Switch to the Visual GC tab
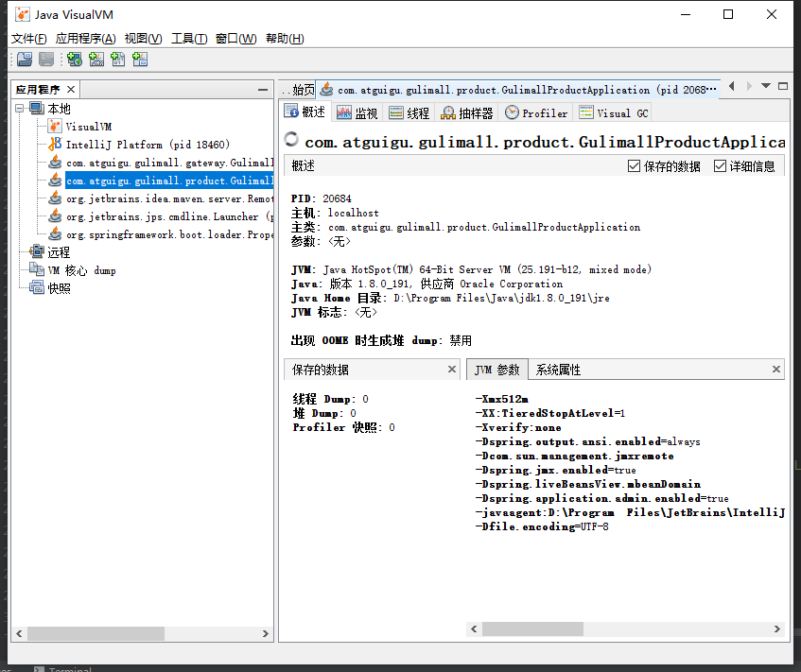This screenshot has width=801, height=672. pos(614,112)
